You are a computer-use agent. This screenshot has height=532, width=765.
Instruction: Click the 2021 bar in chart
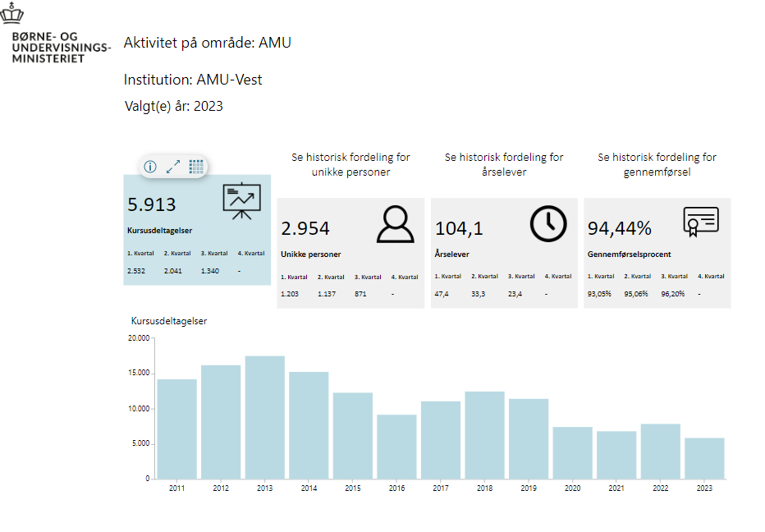point(616,455)
